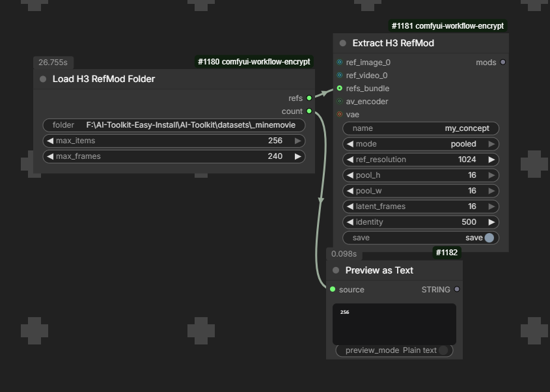Increase pool_w value

[491, 191]
